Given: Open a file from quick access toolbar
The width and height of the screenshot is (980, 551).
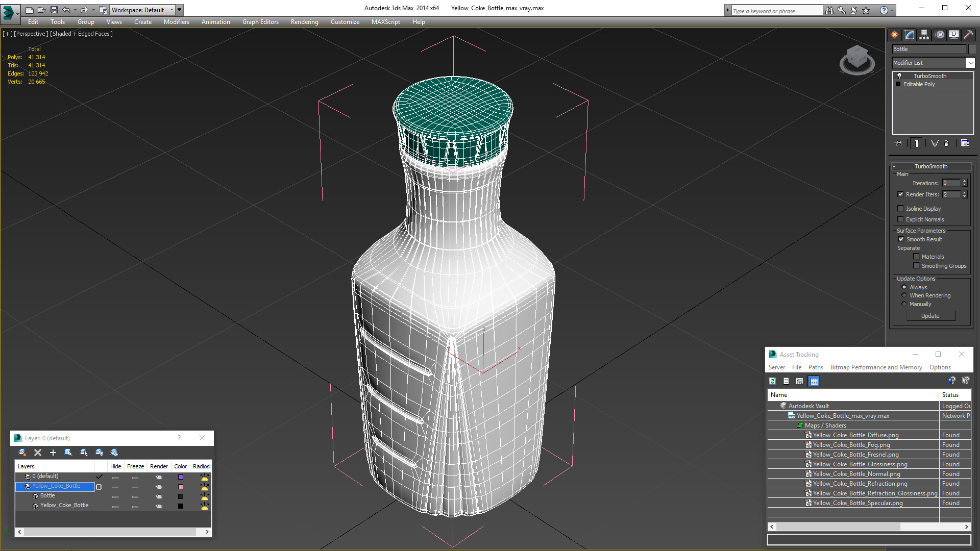Looking at the screenshot, I should [x=42, y=10].
